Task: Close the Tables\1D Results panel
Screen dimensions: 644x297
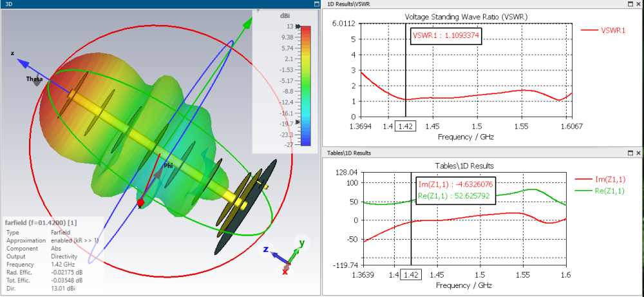Action: (638, 153)
